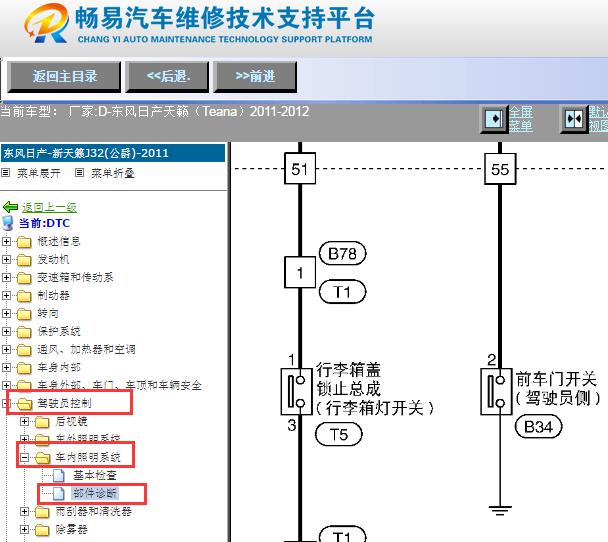The width and height of the screenshot is (608, 542).
Task: Expand the 变速箱和传动系 tree node
Action: pyautogui.click(x=6, y=278)
